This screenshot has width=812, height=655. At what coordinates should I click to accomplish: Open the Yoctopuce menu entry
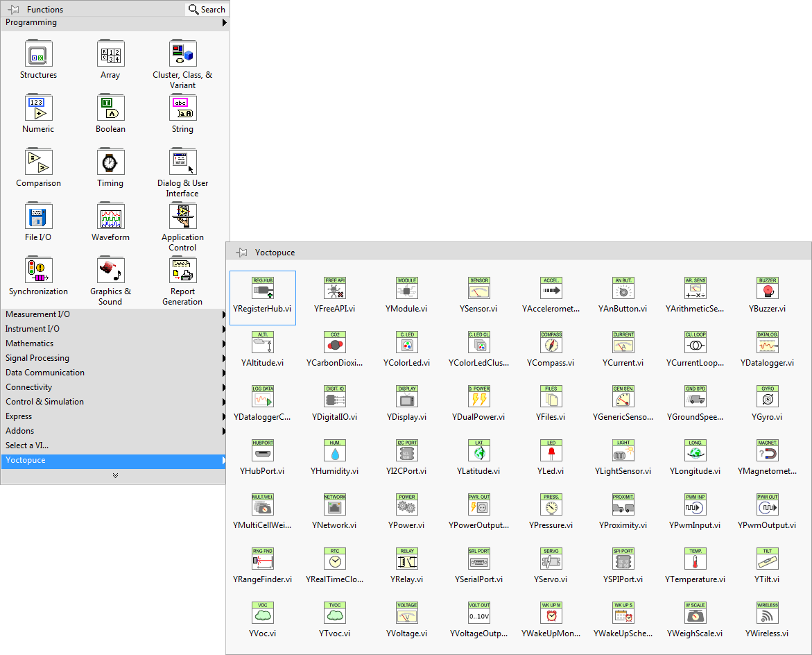pos(114,460)
